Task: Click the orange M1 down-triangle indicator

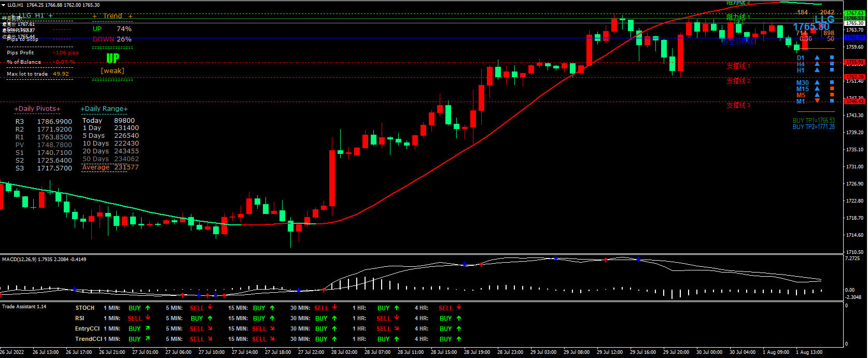Action: (x=817, y=101)
